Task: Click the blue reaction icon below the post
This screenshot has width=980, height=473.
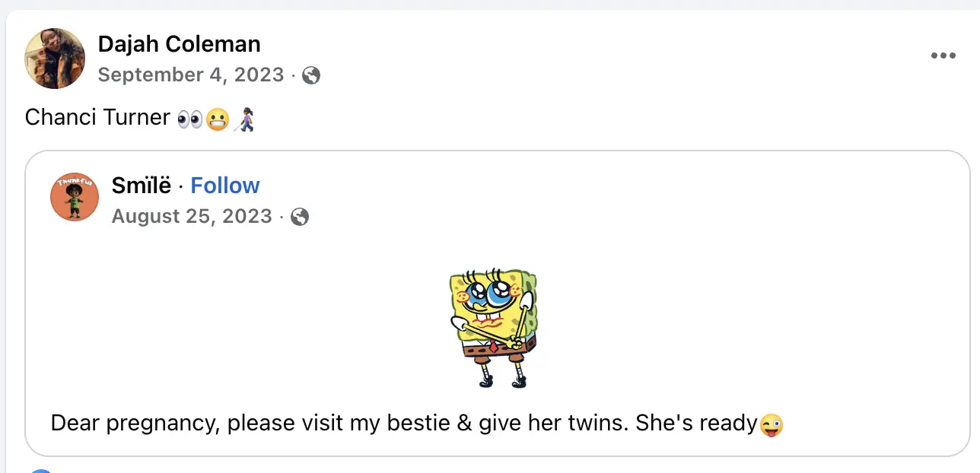Action: pos(42,471)
